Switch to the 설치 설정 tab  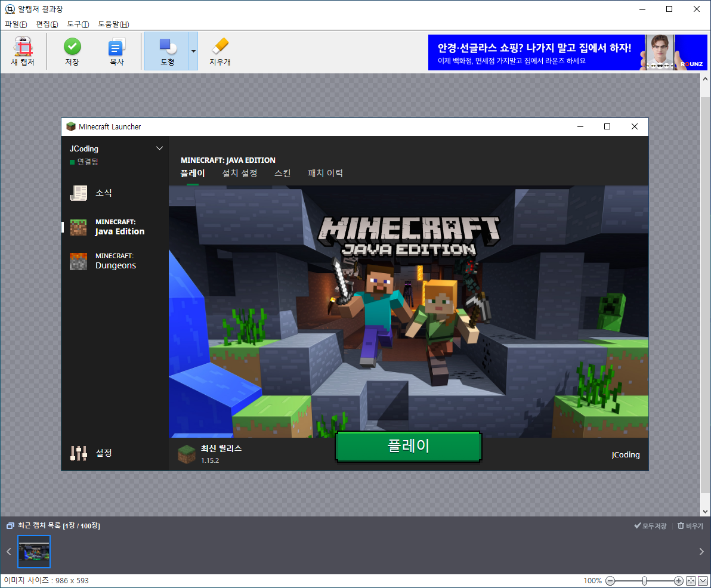coord(240,173)
